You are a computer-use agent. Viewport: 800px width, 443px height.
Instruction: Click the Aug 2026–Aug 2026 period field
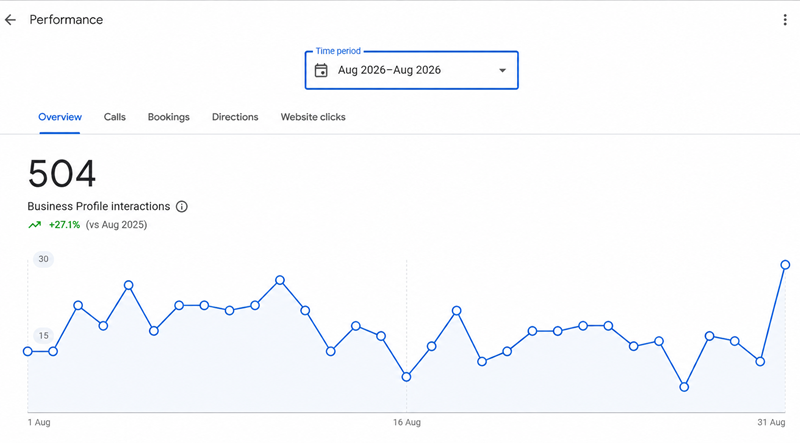(412, 70)
